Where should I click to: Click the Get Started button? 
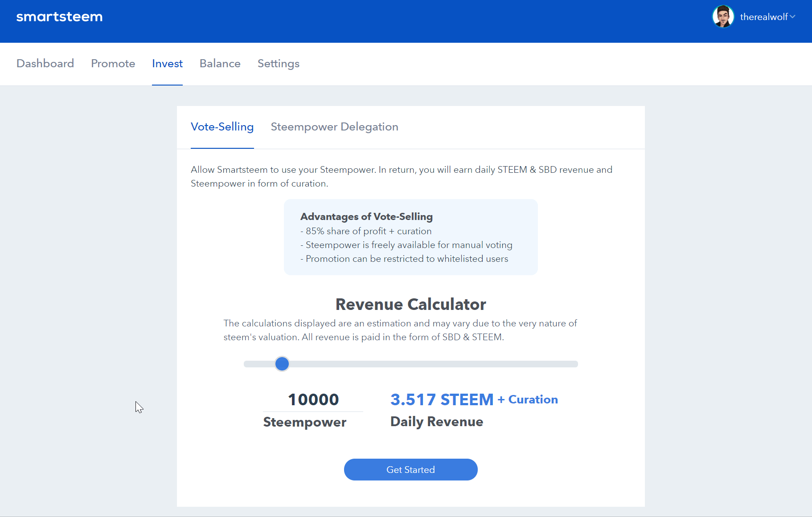(410, 469)
